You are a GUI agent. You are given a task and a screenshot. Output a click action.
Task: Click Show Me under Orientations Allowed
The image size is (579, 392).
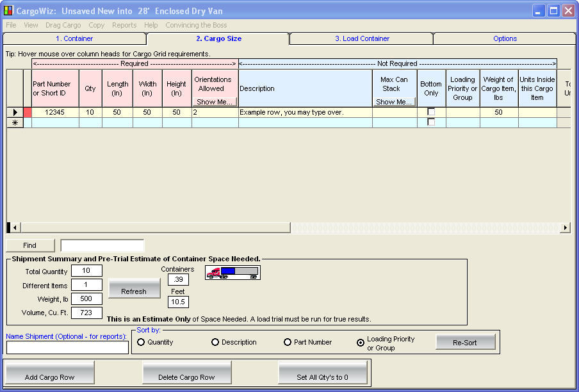tap(214, 101)
